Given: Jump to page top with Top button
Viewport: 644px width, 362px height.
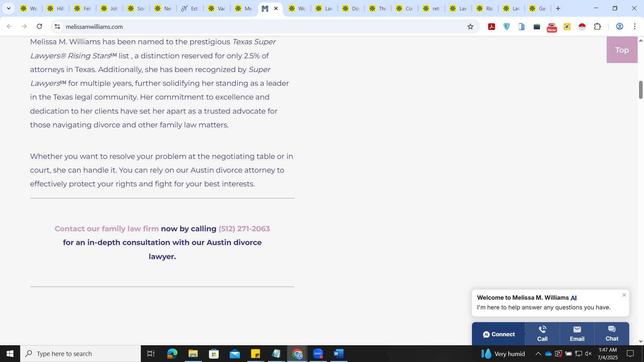Looking at the screenshot, I should [622, 50].
